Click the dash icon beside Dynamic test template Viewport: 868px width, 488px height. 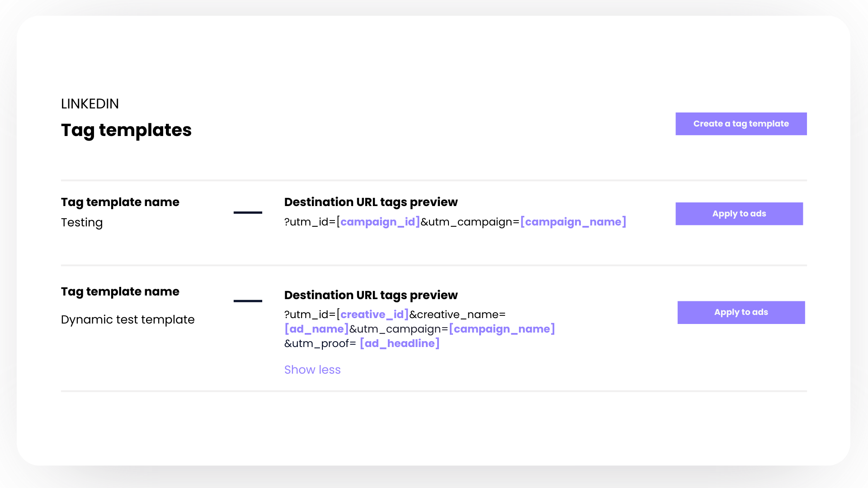tap(248, 301)
